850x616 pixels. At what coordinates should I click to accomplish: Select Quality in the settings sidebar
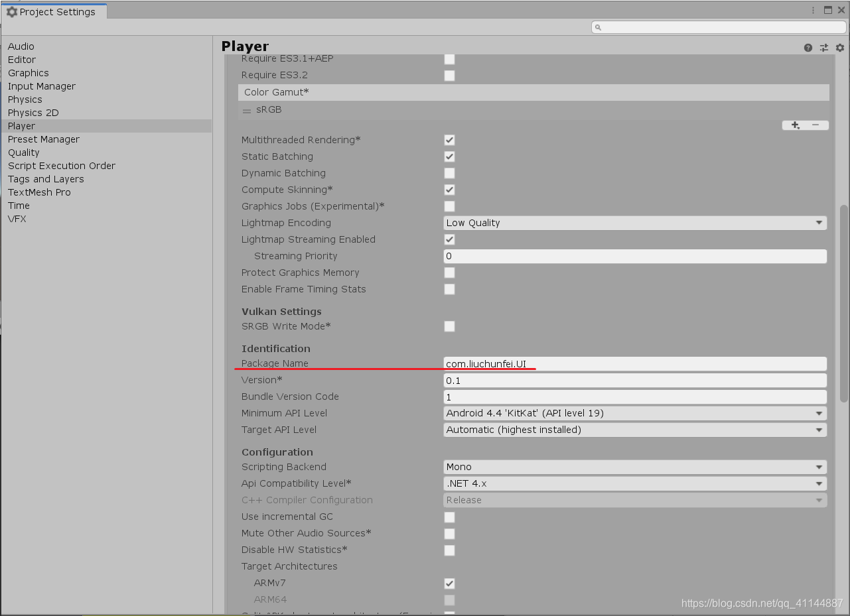23,153
